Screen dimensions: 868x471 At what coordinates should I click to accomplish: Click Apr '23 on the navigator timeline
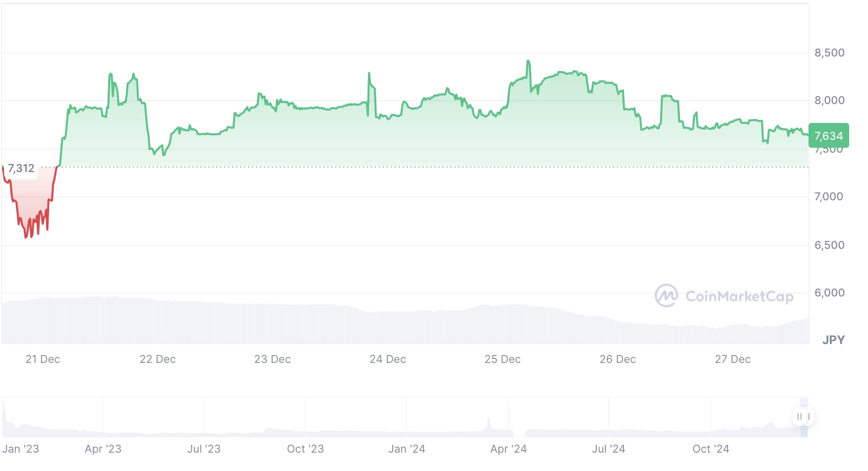click(103, 449)
